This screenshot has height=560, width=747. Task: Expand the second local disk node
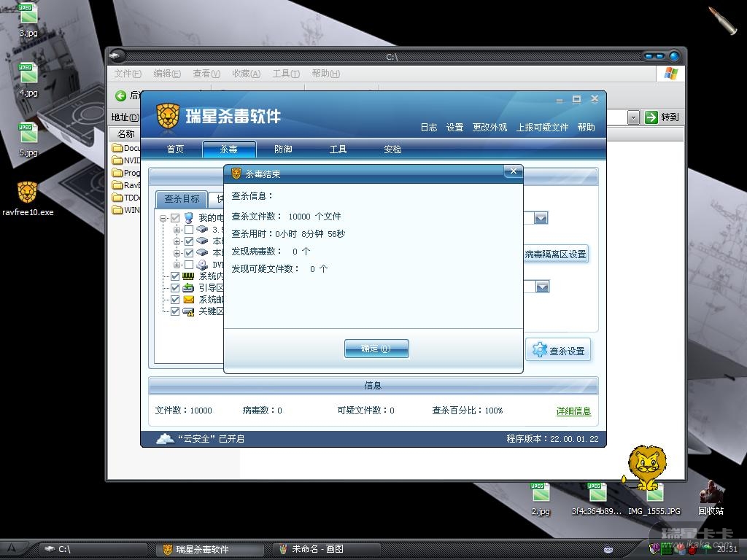click(177, 253)
